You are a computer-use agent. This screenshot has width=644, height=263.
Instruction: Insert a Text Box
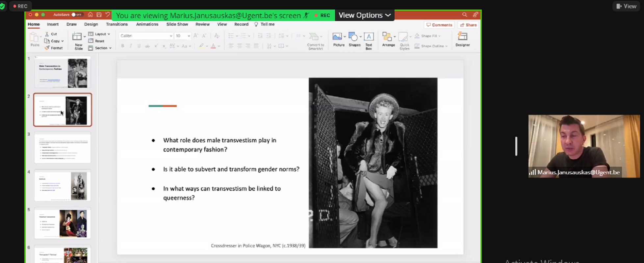click(369, 37)
